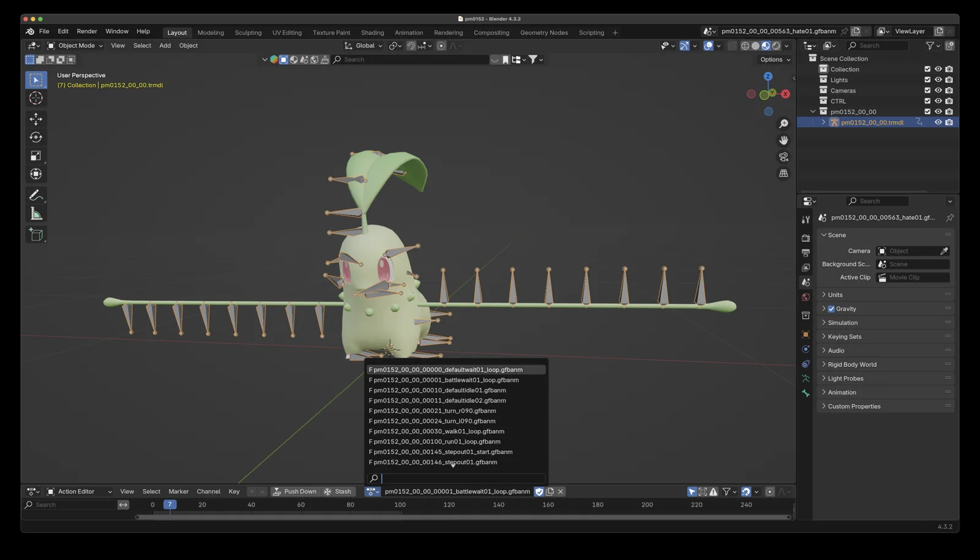This screenshot has height=560, width=980.
Task: Select the Rotate tool
Action: (36, 137)
